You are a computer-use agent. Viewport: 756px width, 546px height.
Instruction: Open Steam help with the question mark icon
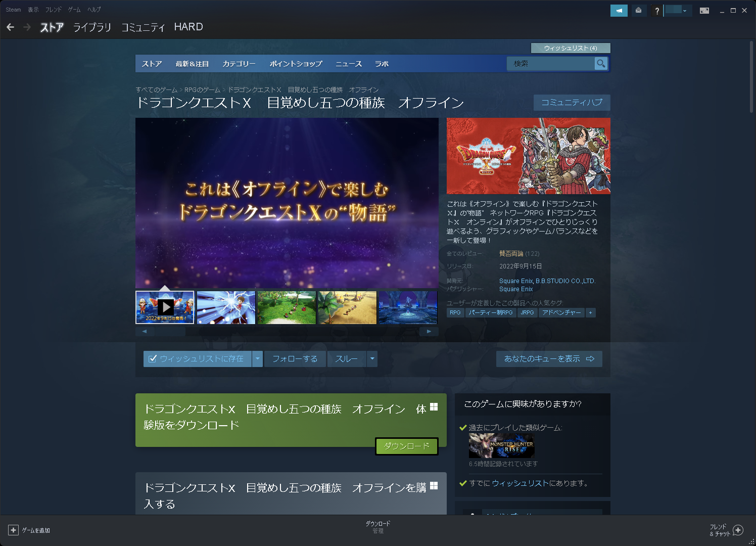(x=656, y=10)
